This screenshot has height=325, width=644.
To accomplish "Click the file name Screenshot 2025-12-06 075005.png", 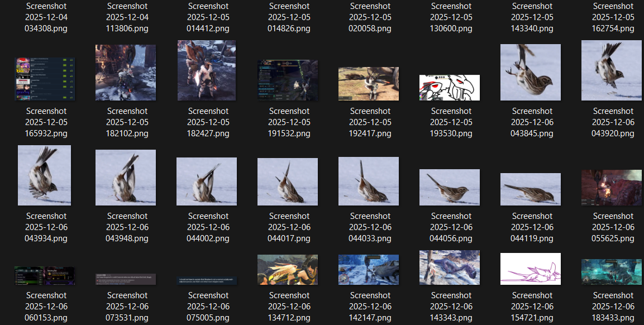I will pos(208,307).
